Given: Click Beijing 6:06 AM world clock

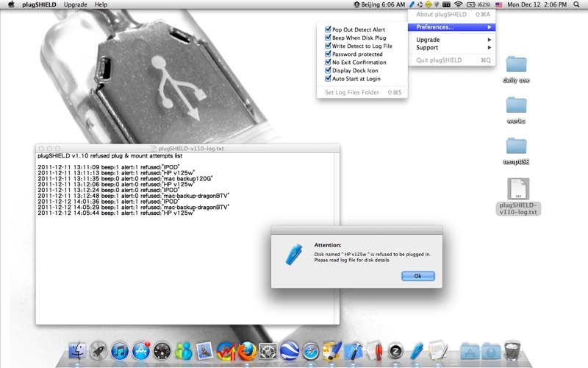Looking at the screenshot, I should pos(379,4).
